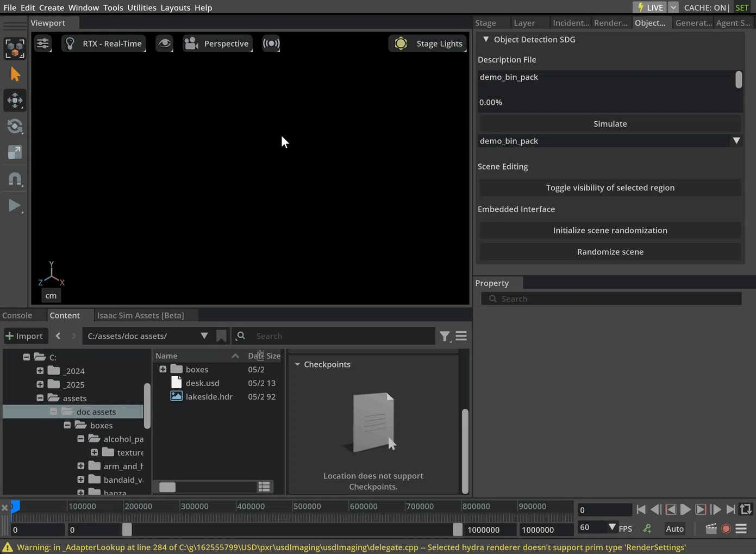Click the RTX - Real-Time renderer icon
This screenshot has height=554, width=756.
[x=70, y=43]
